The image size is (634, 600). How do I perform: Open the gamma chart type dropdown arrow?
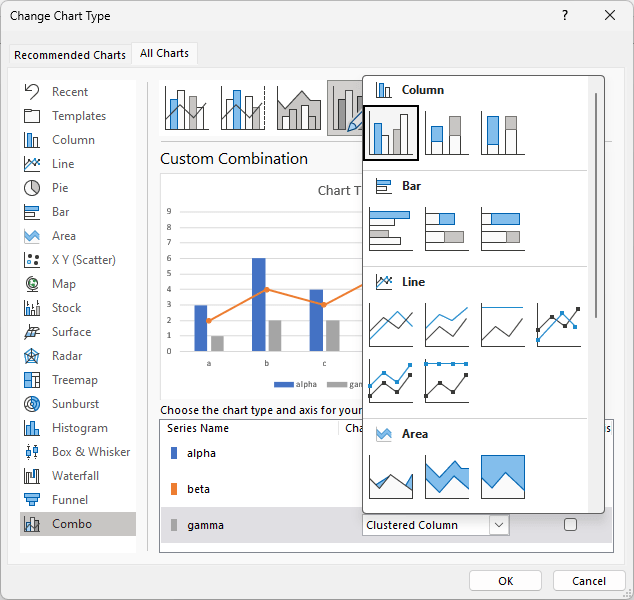click(499, 525)
